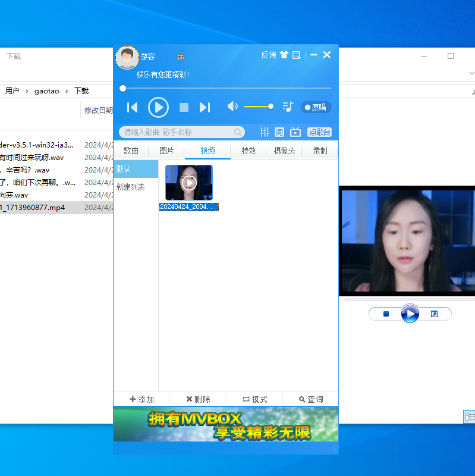Expand the 用户 breadcrumb arrow

coord(27,91)
